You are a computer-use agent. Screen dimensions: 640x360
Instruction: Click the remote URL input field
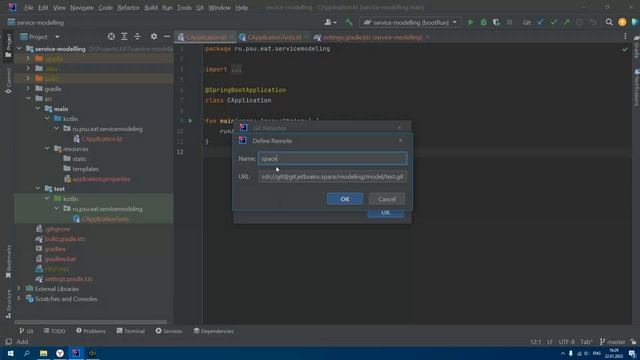332,177
